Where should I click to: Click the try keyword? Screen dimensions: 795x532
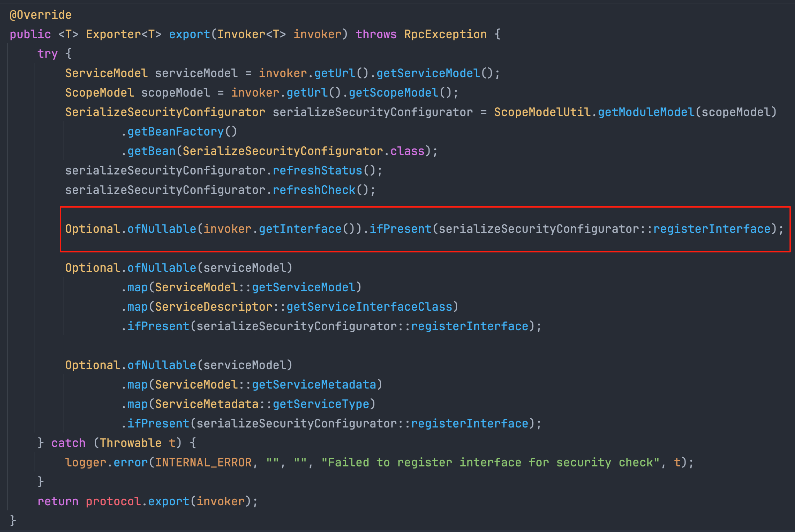coord(48,54)
